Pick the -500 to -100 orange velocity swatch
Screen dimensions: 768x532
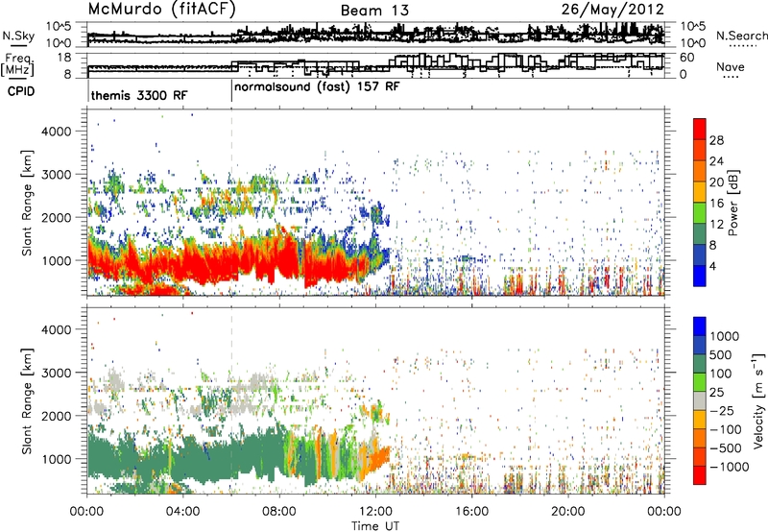pos(700,439)
